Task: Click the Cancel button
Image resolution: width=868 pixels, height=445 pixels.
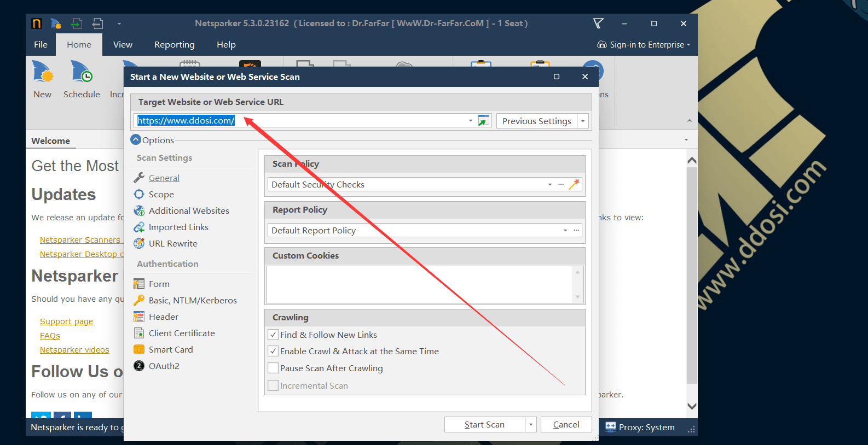Action: point(566,425)
